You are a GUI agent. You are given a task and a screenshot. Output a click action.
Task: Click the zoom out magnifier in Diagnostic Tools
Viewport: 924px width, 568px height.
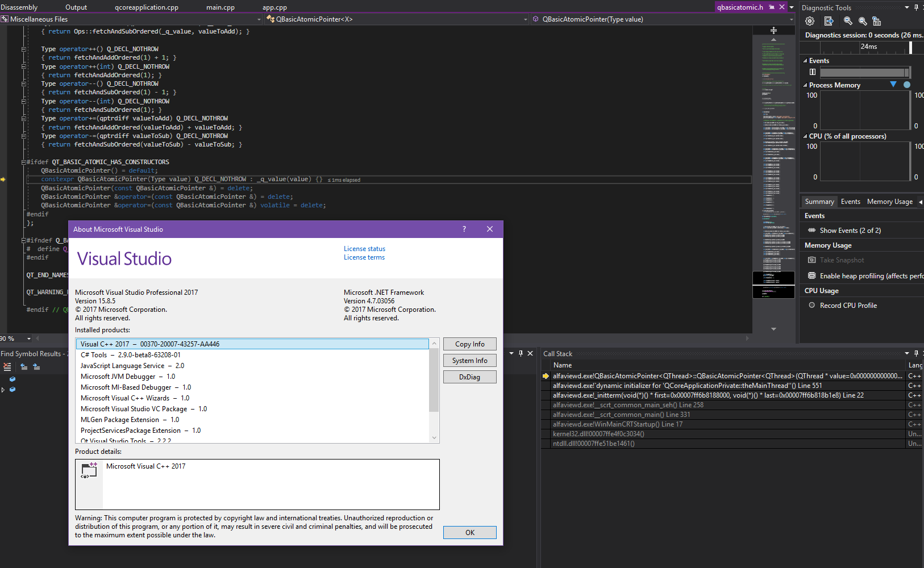coord(863,21)
